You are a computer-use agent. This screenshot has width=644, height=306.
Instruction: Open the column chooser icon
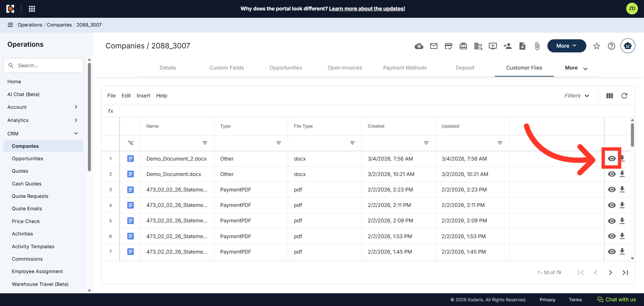click(609, 96)
